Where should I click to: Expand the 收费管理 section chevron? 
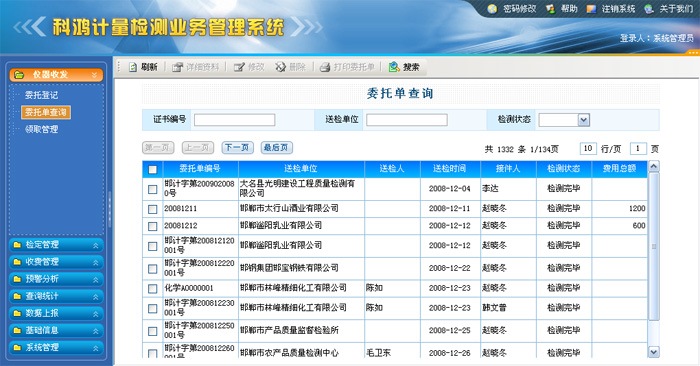96,262
